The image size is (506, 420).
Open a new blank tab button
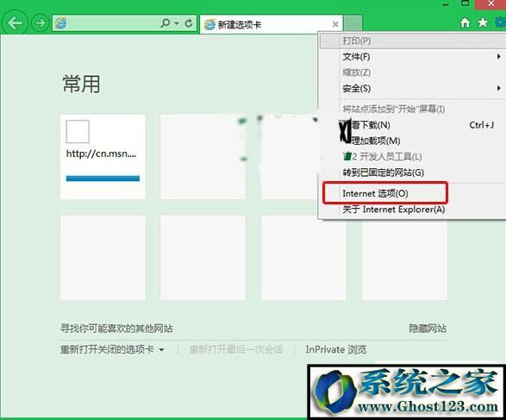click(353, 23)
